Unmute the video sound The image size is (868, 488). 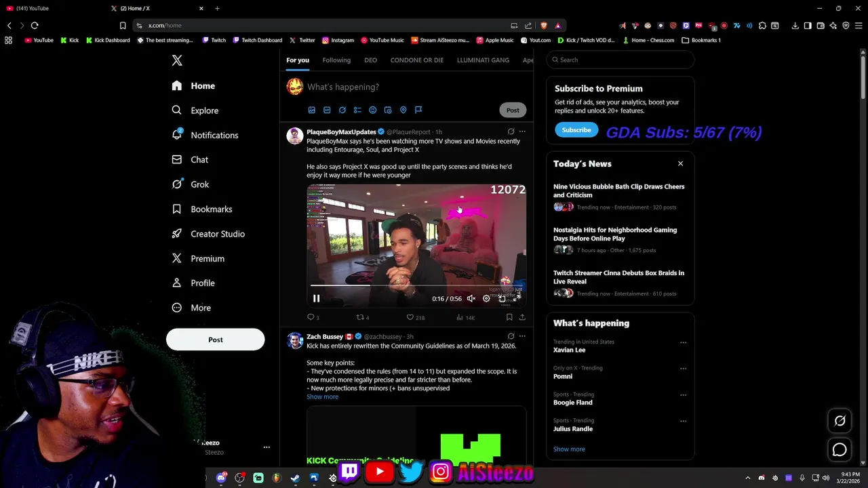pos(471,298)
